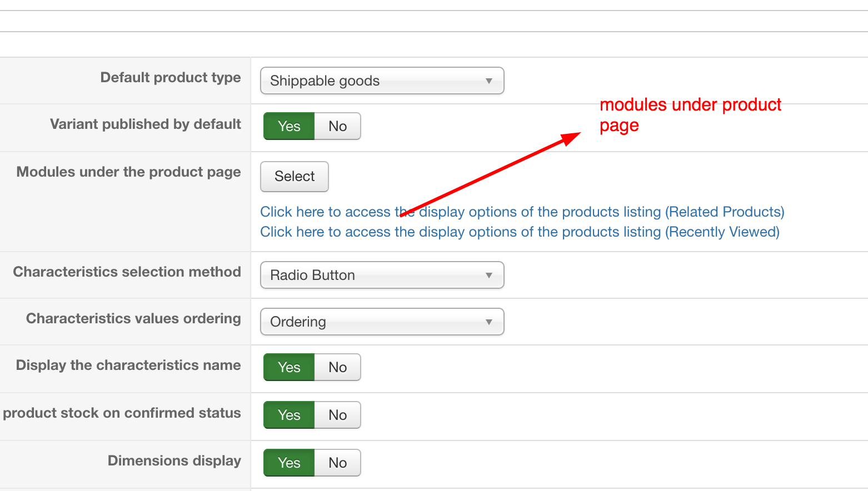Turn on Dimensions display
868x491 pixels.
point(289,463)
